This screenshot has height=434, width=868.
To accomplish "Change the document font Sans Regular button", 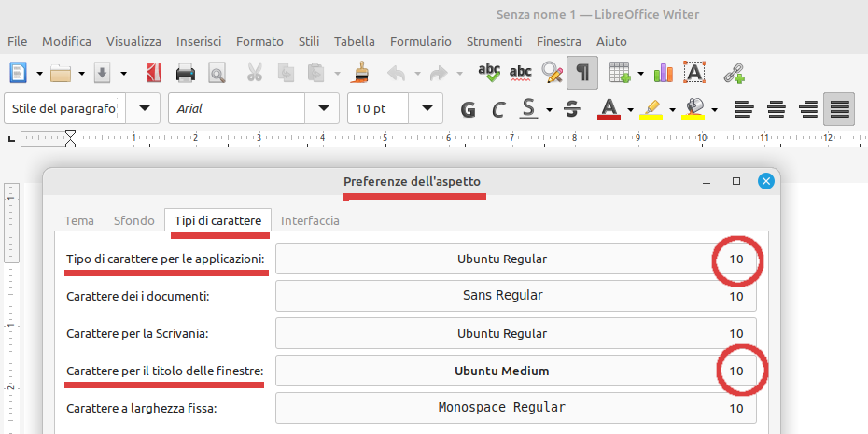I will [516, 296].
